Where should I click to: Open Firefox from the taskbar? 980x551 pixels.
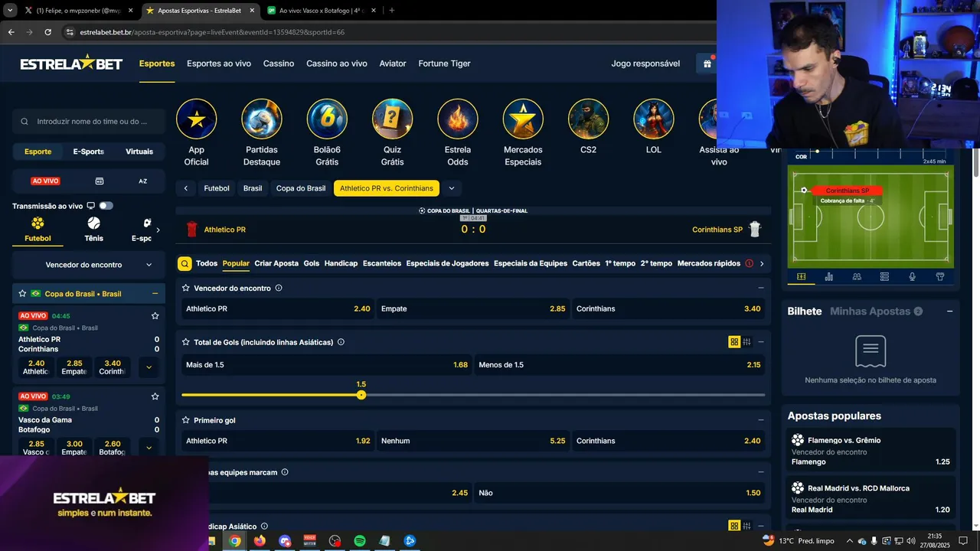point(260,541)
